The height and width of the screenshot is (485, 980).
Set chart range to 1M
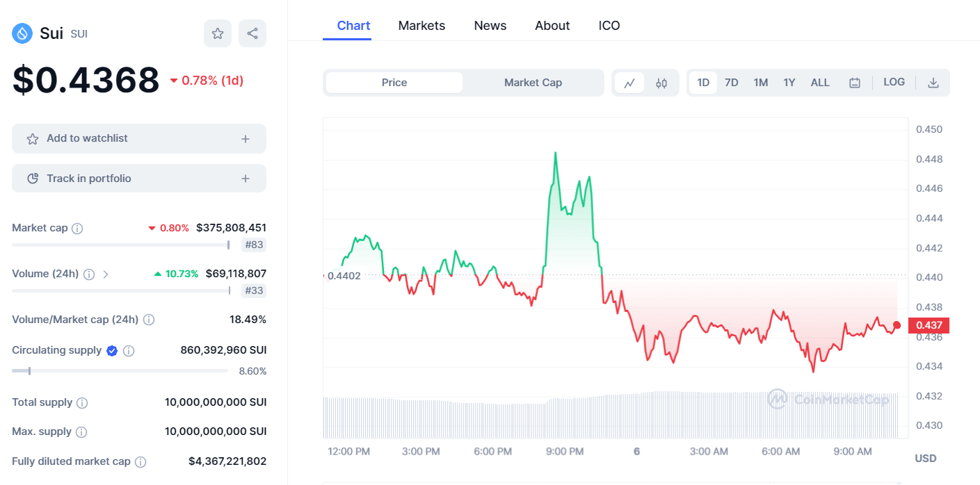click(761, 83)
